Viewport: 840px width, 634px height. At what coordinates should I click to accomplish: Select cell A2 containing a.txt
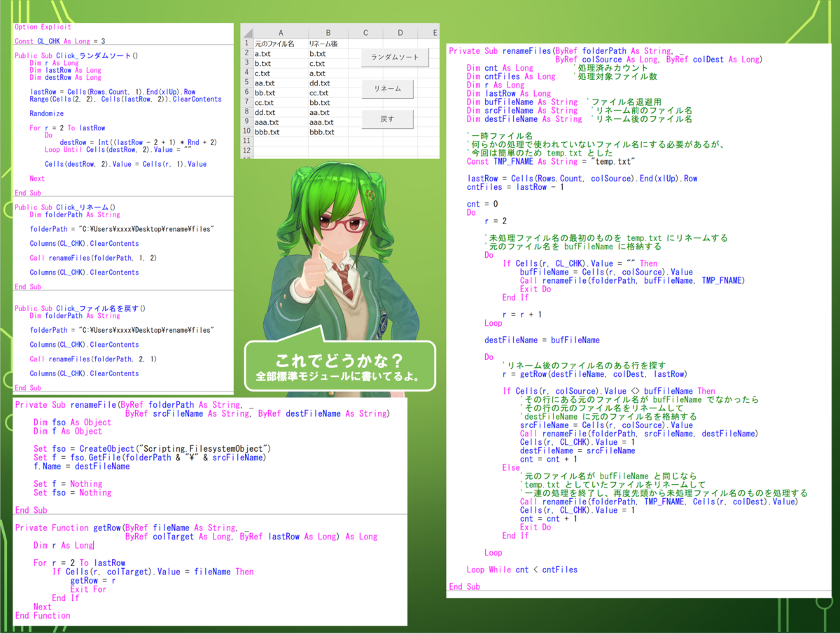[x=280, y=54]
